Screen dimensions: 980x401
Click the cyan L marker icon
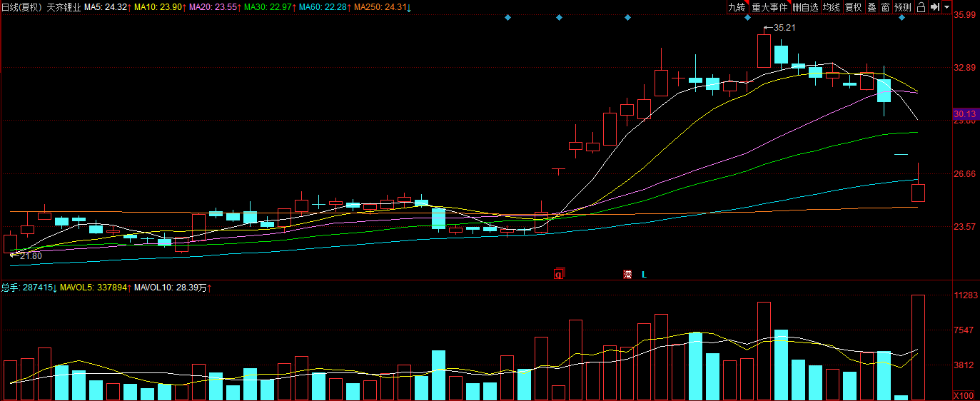pyautogui.click(x=644, y=274)
